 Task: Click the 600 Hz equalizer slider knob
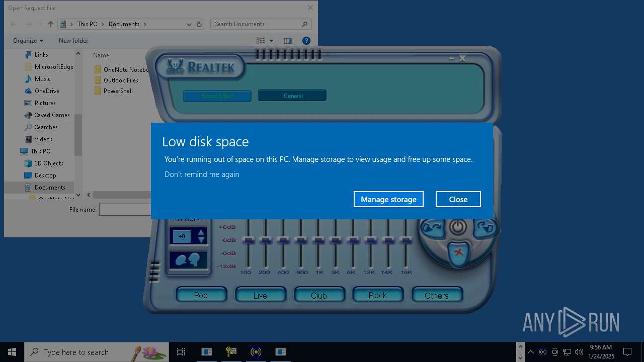point(300,241)
